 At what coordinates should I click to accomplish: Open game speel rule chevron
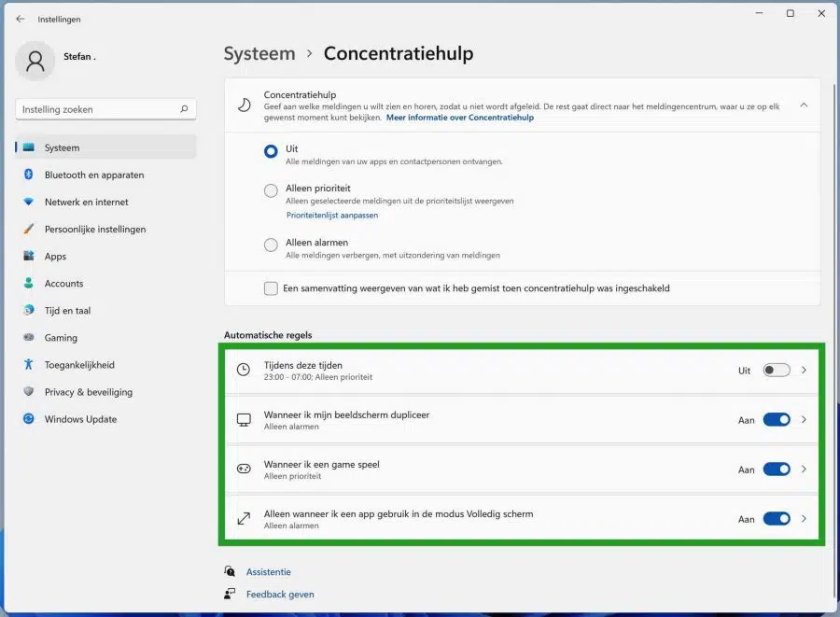(x=804, y=470)
